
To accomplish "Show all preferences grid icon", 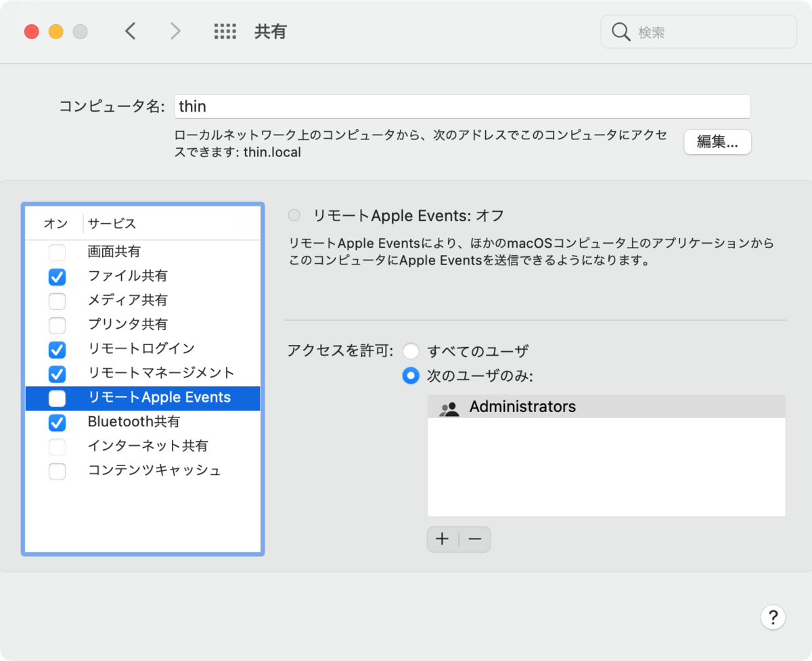I will click(225, 31).
